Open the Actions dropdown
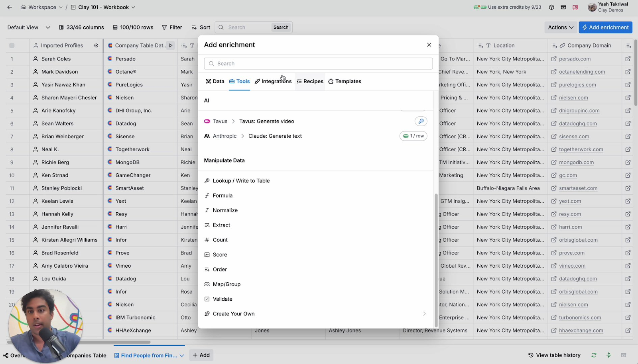This screenshot has width=638, height=364. 561,27
